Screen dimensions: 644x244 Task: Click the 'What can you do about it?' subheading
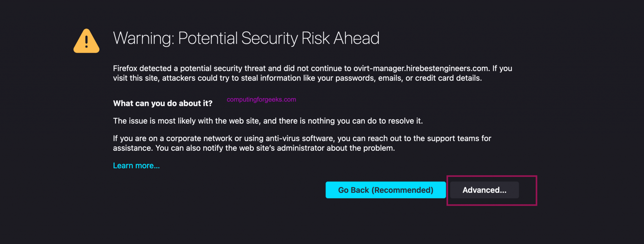point(163,103)
